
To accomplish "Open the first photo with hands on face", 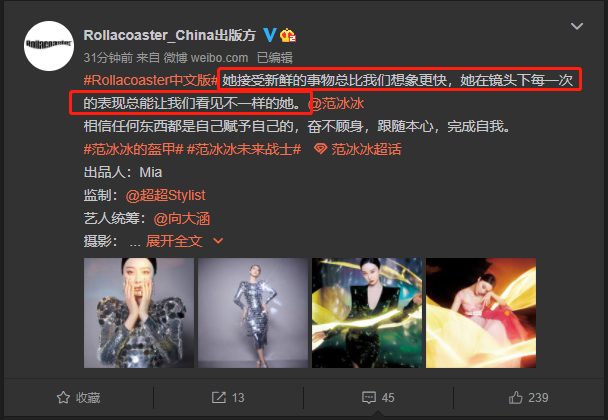I will (139, 313).
